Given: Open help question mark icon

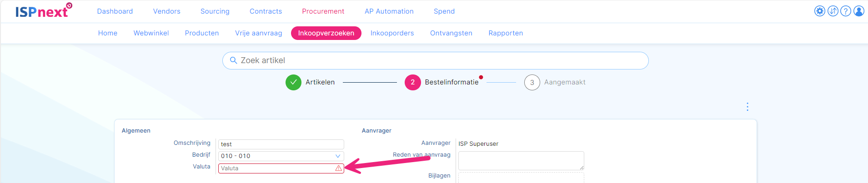Looking at the screenshot, I should click(x=846, y=11).
